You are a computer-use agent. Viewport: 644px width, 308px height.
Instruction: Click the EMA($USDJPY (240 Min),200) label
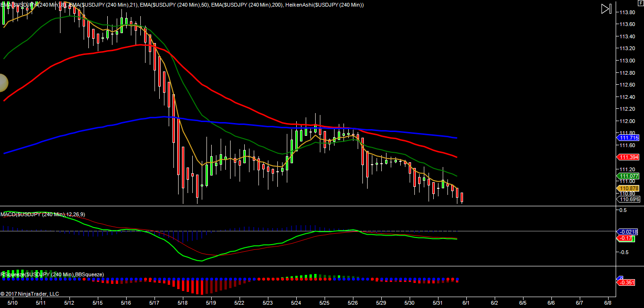coord(247,4)
